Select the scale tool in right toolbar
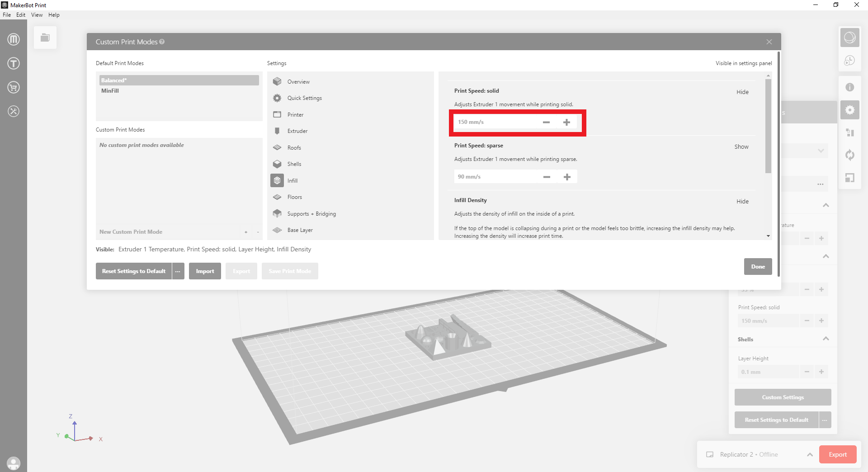Viewport: 868px width, 472px height. 850,178
